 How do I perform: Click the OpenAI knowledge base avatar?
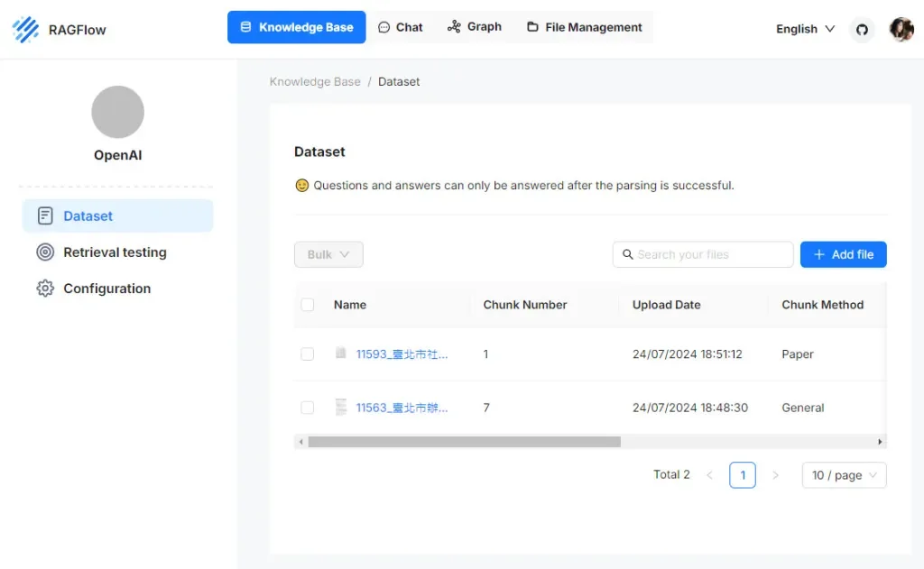point(118,112)
